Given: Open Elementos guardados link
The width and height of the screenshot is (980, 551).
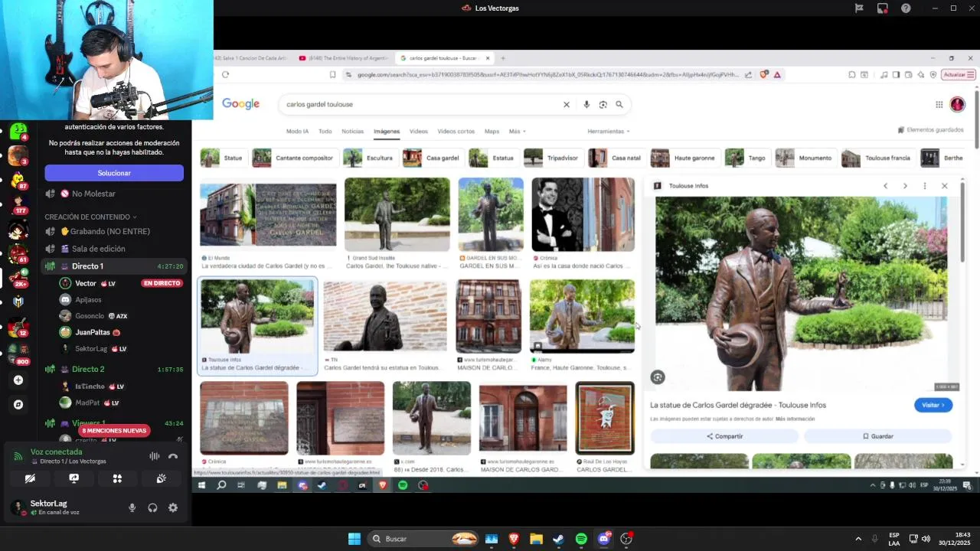Looking at the screenshot, I should [930, 130].
